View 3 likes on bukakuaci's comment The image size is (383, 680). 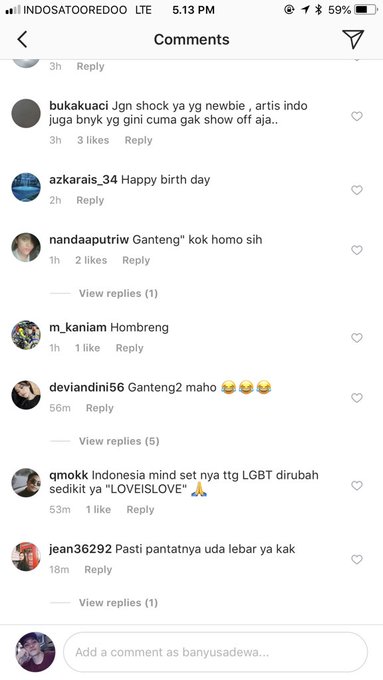[x=93, y=140]
